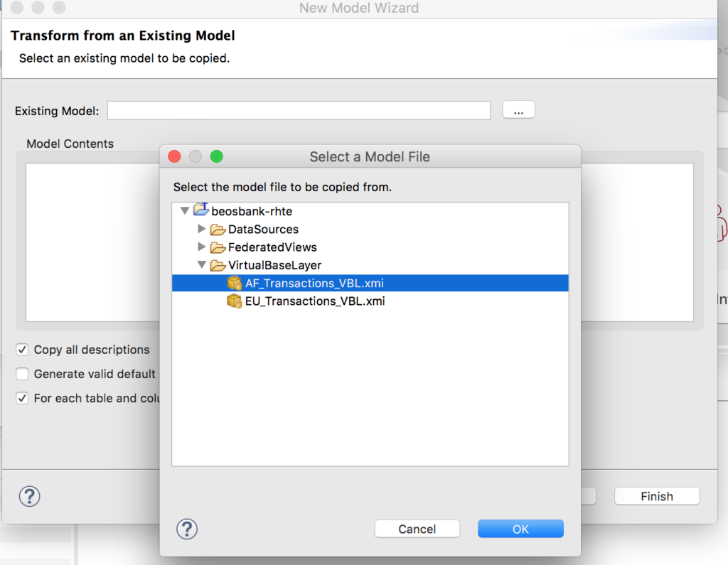728x565 pixels.
Task: Click the VirtualBaseLayer folder icon
Action: 218,265
